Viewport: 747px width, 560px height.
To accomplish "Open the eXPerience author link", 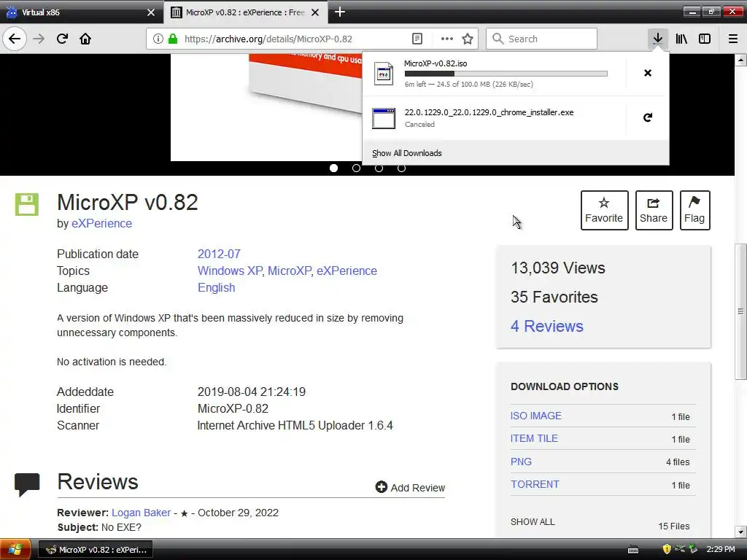I will pyautogui.click(x=101, y=223).
